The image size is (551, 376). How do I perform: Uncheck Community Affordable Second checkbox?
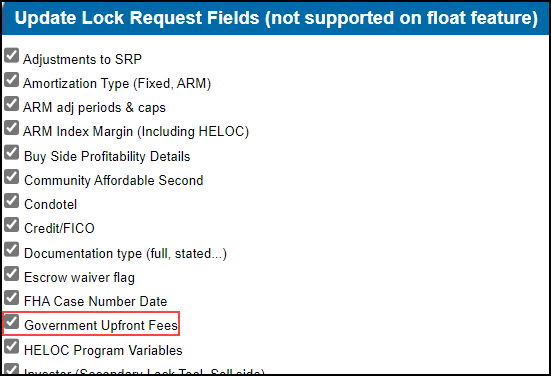point(12,177)
